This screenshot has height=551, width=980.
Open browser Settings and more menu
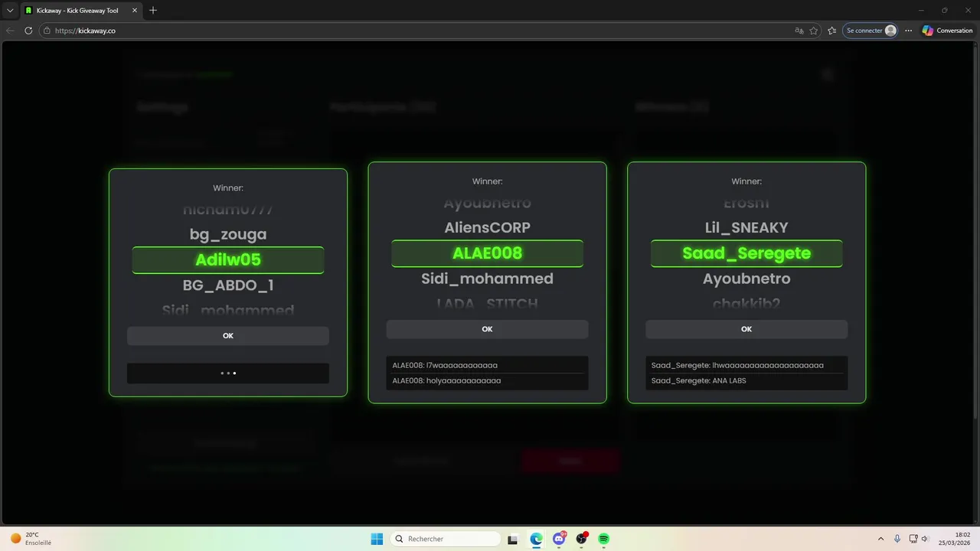[x=909, y=31]
